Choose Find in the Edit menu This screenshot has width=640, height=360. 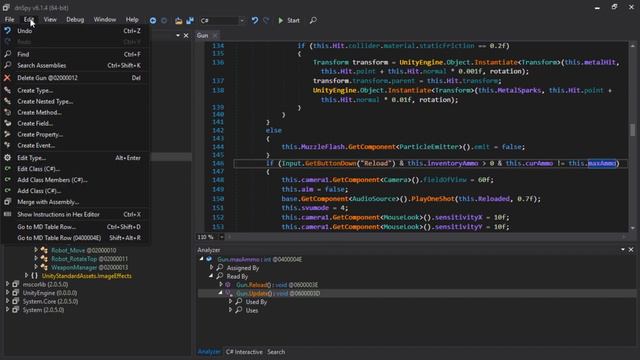pyautogui.click(x=74, y=54)
